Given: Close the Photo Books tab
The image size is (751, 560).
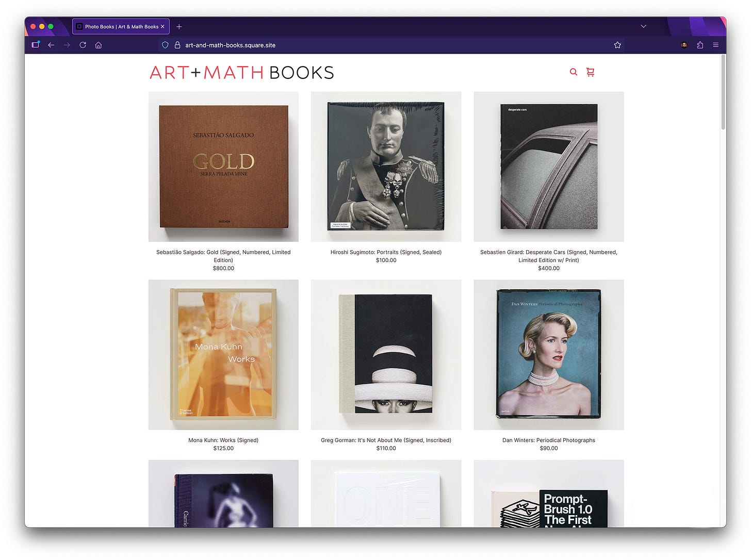Looking at the screenshot, I should click(162, 27).
